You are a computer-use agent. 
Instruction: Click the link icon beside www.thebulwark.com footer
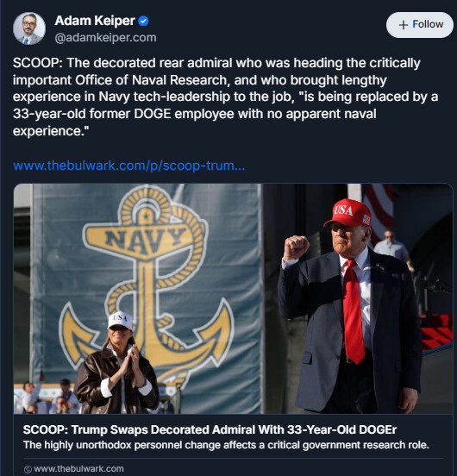tap(28, 469)
